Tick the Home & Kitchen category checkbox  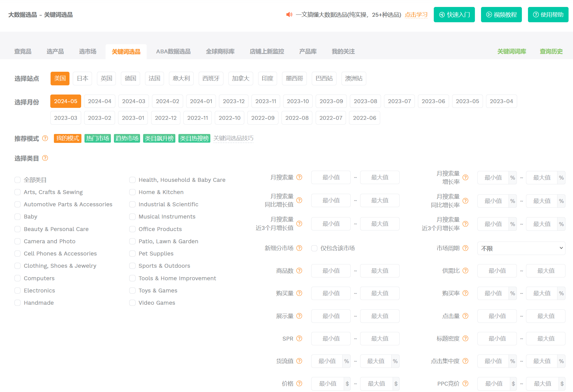click(133, 192)
